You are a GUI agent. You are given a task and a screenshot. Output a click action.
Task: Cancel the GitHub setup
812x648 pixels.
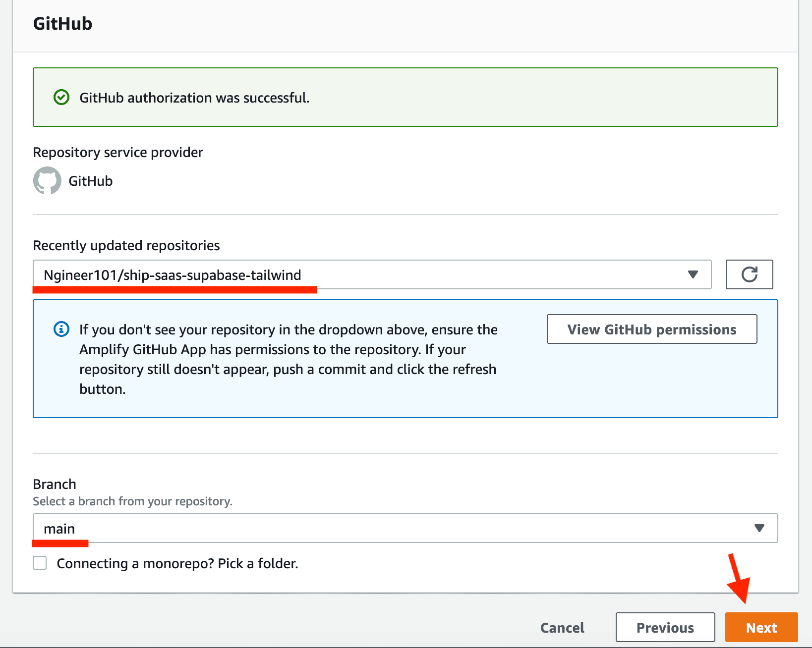click(562, 627)
